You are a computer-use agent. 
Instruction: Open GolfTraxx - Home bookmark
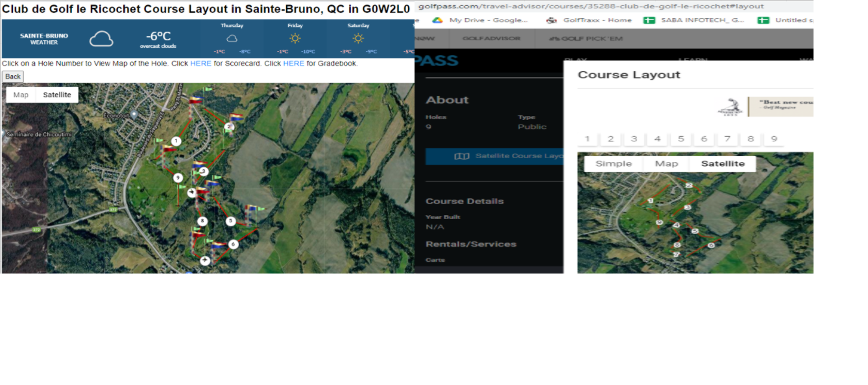(x=589, y=20)
